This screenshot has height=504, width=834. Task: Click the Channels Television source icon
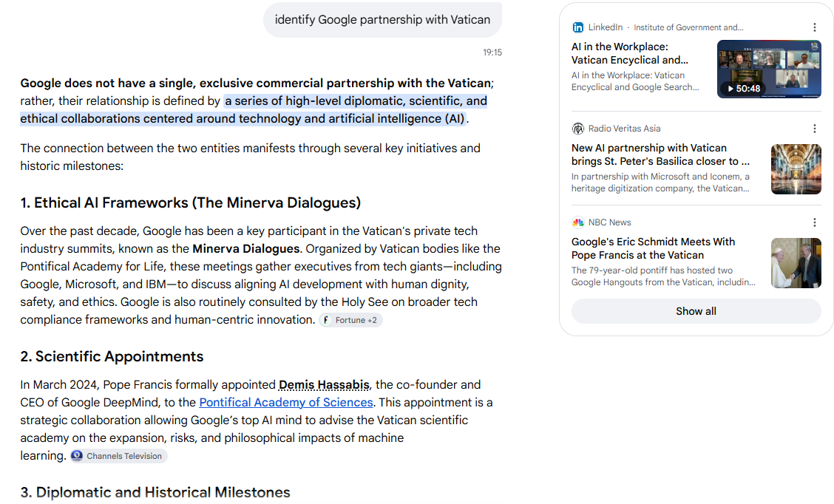click(x=77, y=456)
